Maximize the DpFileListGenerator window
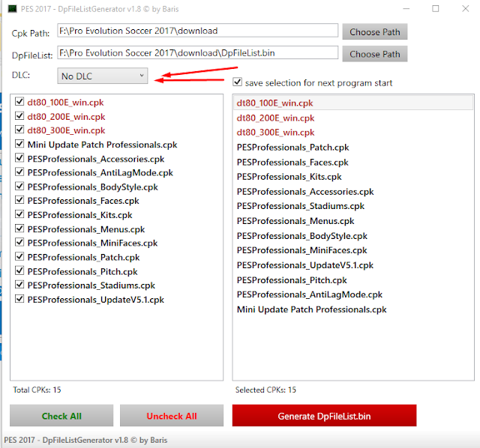480x448 pixels. tap(435, 8)
